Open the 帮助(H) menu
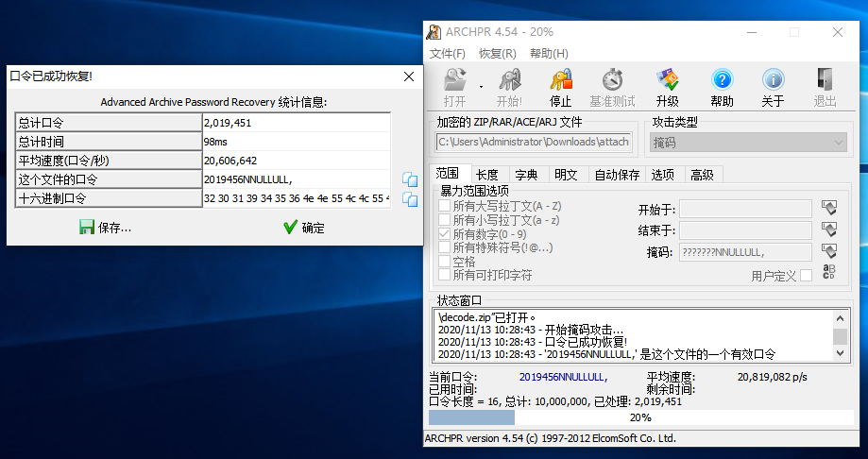The height and width of the screenshot is (459, 868). click(x=549, y=54)
